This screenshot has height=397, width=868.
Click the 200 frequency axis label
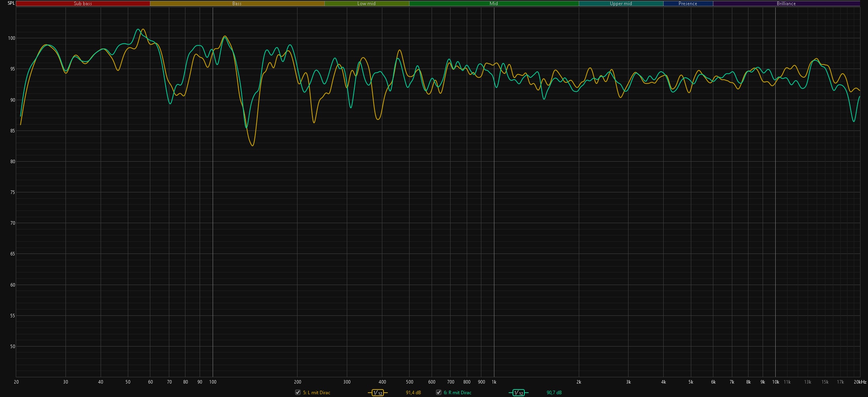(297, 382)
